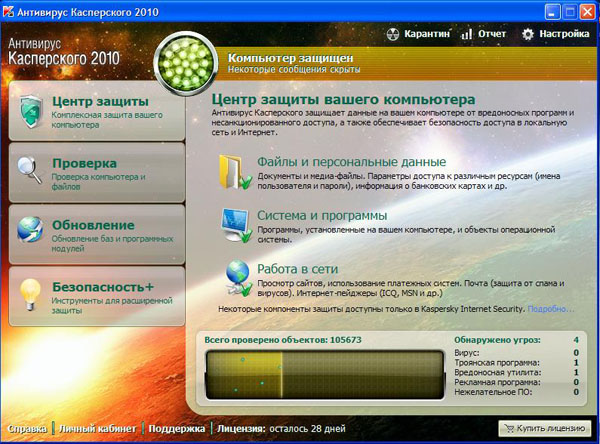Screen dimensions: 600x444
Task: Click the light bulb icon for Безопасность+
Action: tap(30, 294)
